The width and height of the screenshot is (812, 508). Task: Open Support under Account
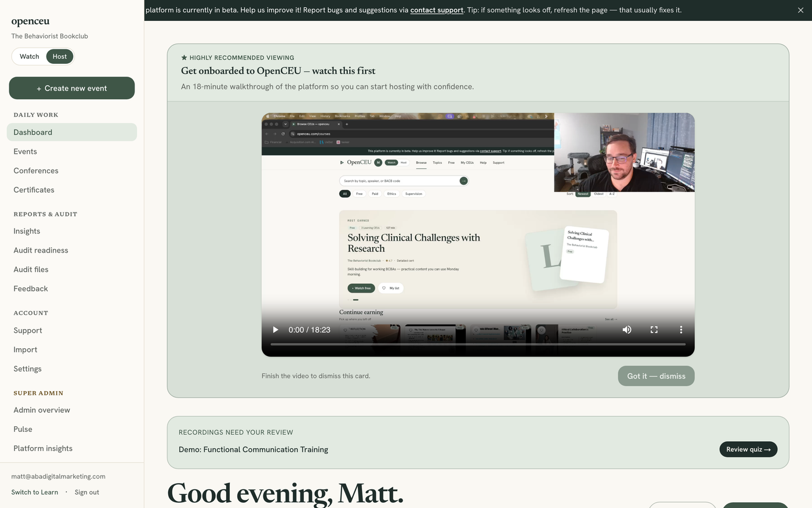point(72,330)
